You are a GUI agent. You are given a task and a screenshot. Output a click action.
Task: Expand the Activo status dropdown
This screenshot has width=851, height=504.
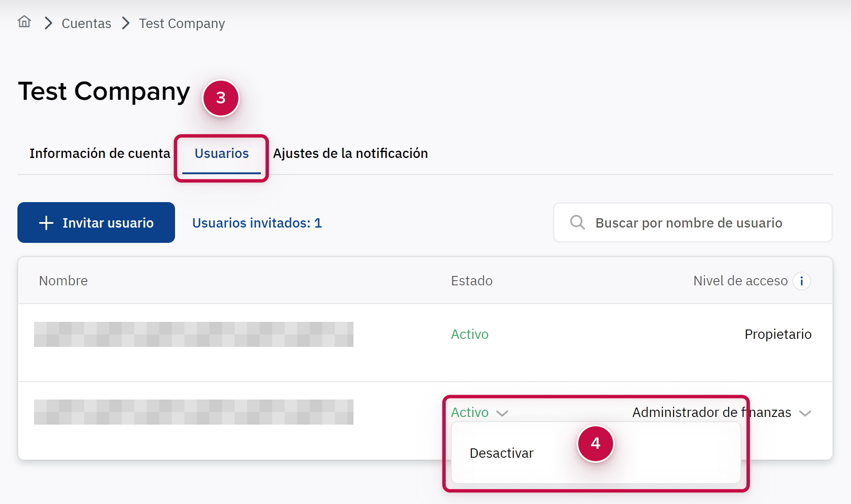tap(479, 413)
